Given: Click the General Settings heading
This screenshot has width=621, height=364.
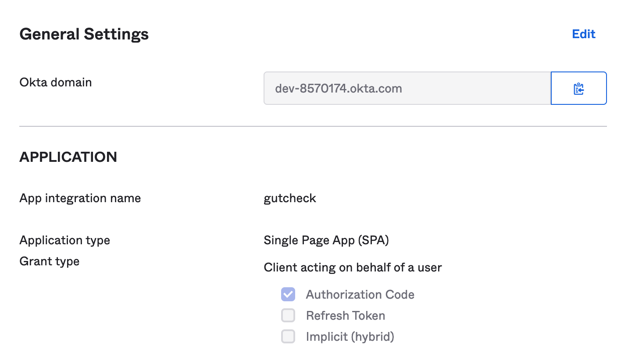Looking at the screenshot, I should pyautogui.click(x=84, y=34).
